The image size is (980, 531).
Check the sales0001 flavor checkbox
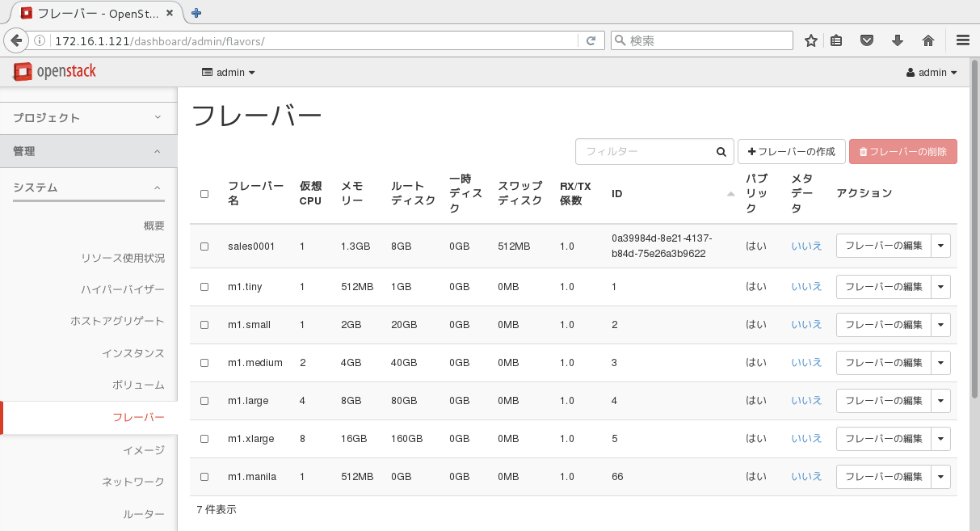pos(204,247)
